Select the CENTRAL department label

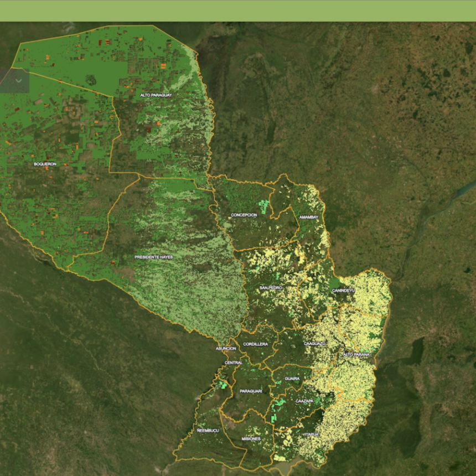click(x=233, y=363)
